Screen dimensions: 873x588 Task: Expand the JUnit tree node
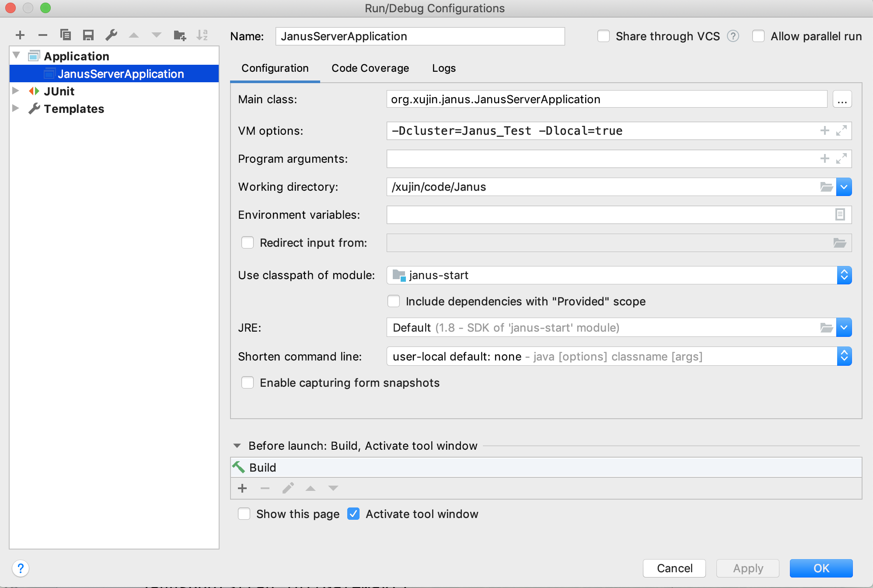pyautogui.click(x=16, y=91)
